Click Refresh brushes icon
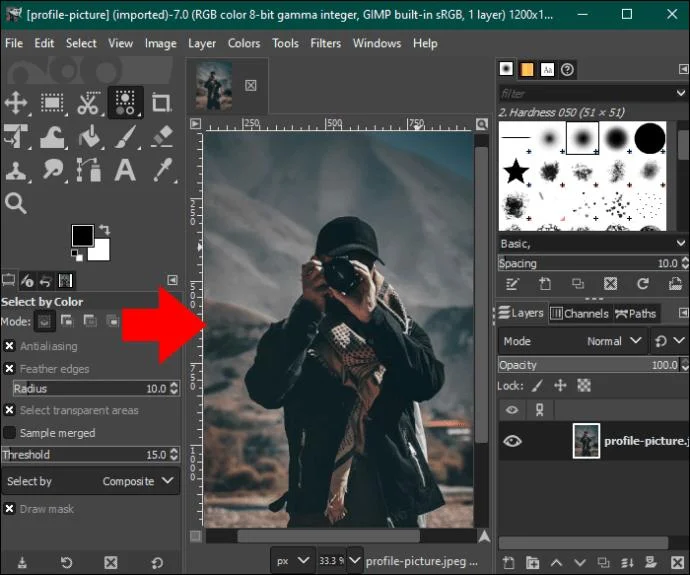The width and height of the screenshot is (690, 575). click(643, 284)
